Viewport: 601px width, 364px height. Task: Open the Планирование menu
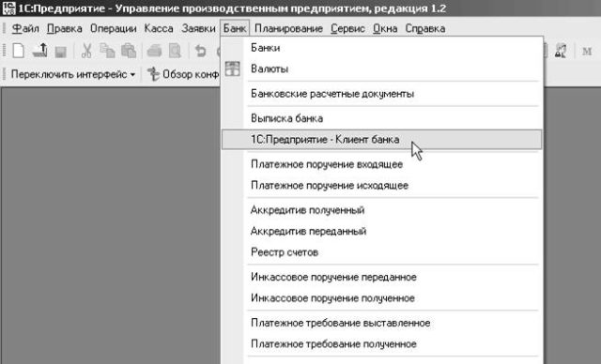point(288,29)
